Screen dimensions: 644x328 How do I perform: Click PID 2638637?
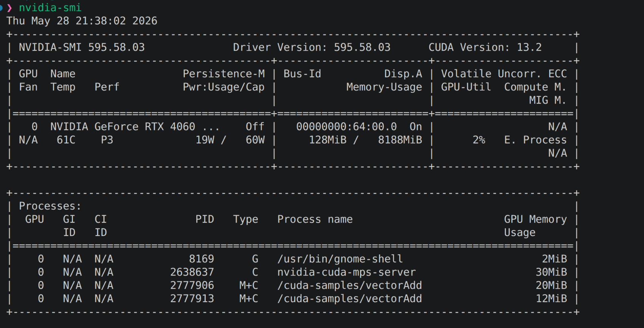(192, 272)
